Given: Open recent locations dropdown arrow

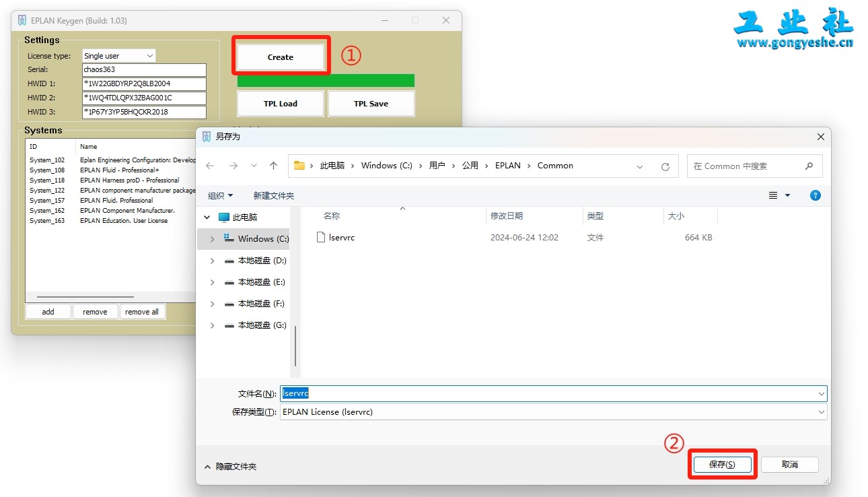Looking at the screenshot, I should point(254,166).
